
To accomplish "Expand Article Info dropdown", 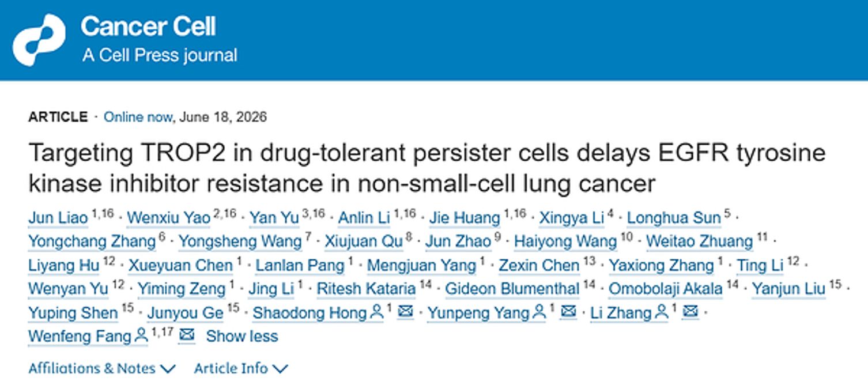I will (240, 368).
